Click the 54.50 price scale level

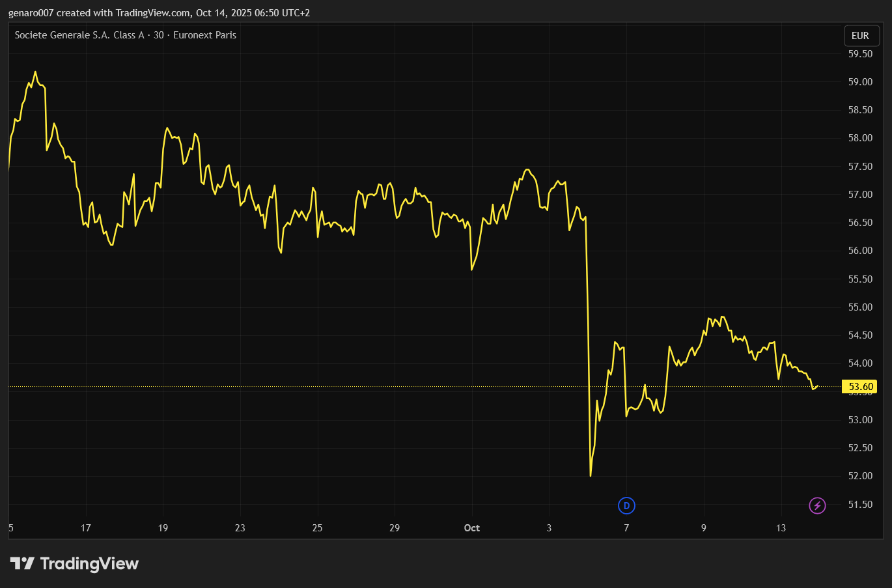point(860,335)
